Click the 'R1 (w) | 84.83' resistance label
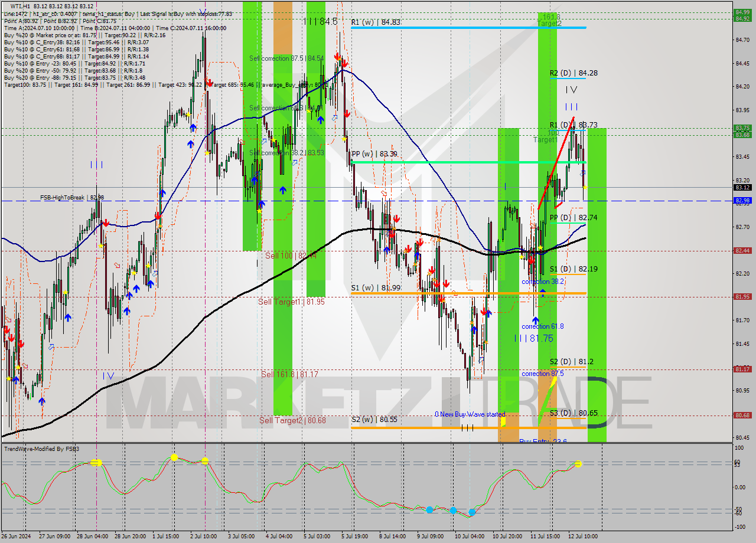The image size is (756, 543). point(375,22)
